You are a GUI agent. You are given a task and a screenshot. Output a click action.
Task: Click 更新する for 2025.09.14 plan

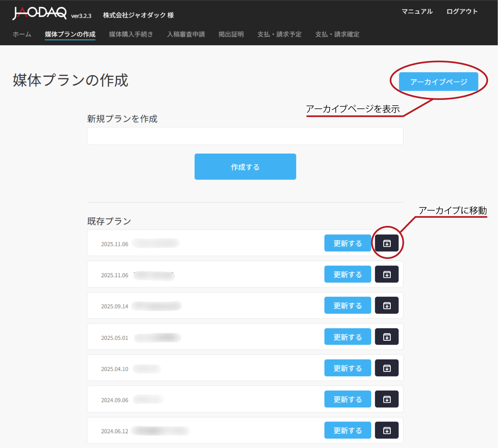click(348, 305)
